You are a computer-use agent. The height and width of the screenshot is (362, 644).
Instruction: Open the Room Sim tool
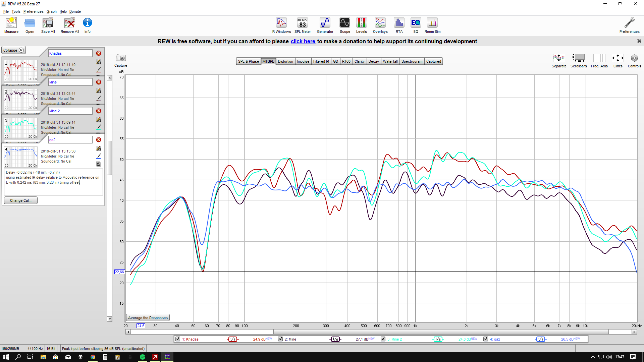432,25
